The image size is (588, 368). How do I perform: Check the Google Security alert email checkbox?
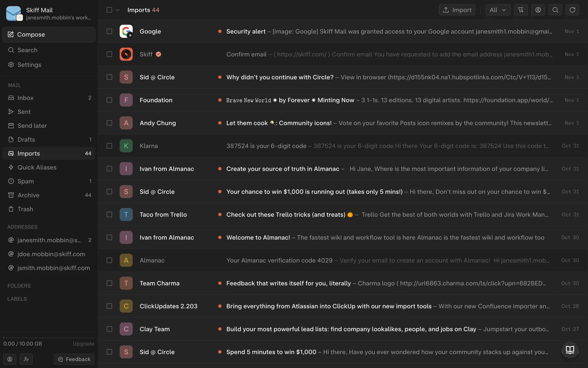pyautogui.click(x=109, y=31)
